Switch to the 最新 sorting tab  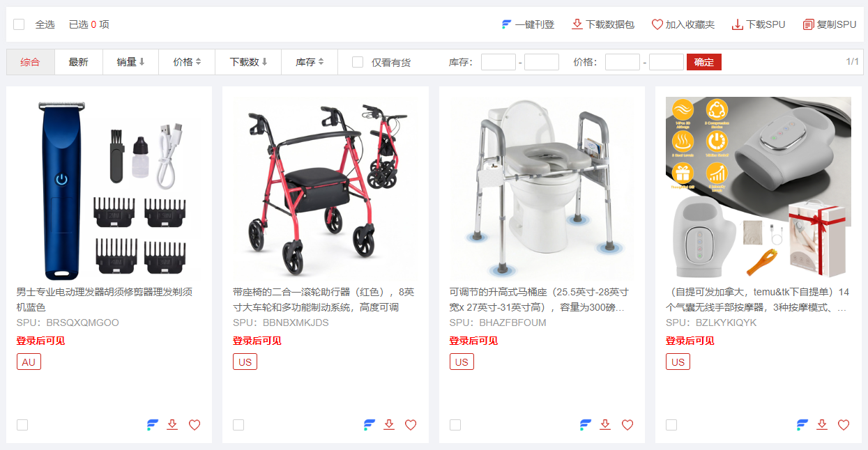pyautogui.click(x=79, y=62)
